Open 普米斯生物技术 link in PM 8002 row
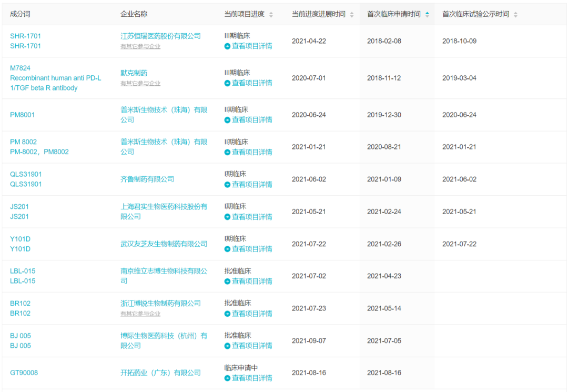 pyautogui.click(x=164, y=147)
